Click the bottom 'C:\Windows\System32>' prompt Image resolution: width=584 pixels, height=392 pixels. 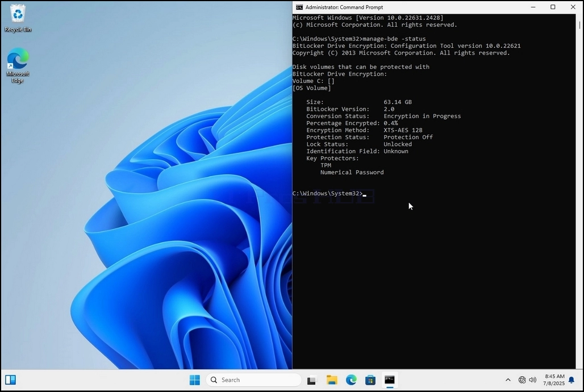click(327, 193)
